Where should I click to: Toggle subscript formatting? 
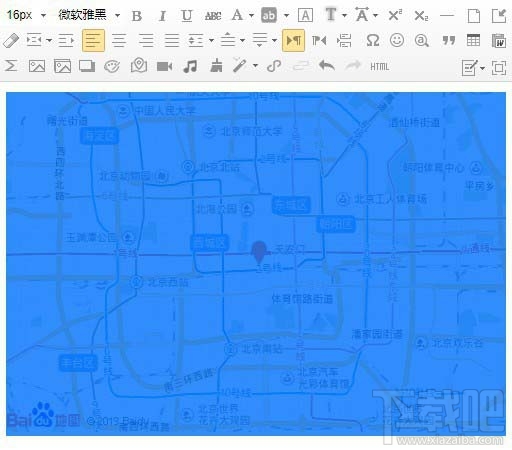(x=421, y=16)
